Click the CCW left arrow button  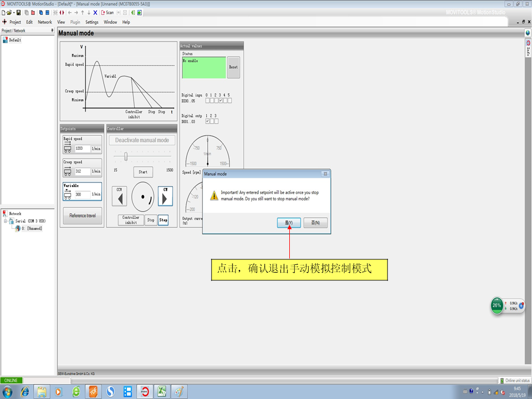coord(119,197)
